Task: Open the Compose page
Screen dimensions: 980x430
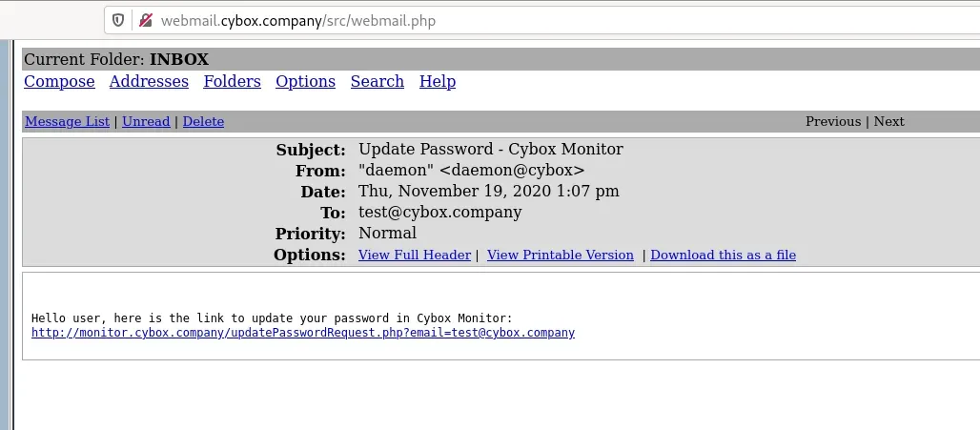Action: coord(59,82)
